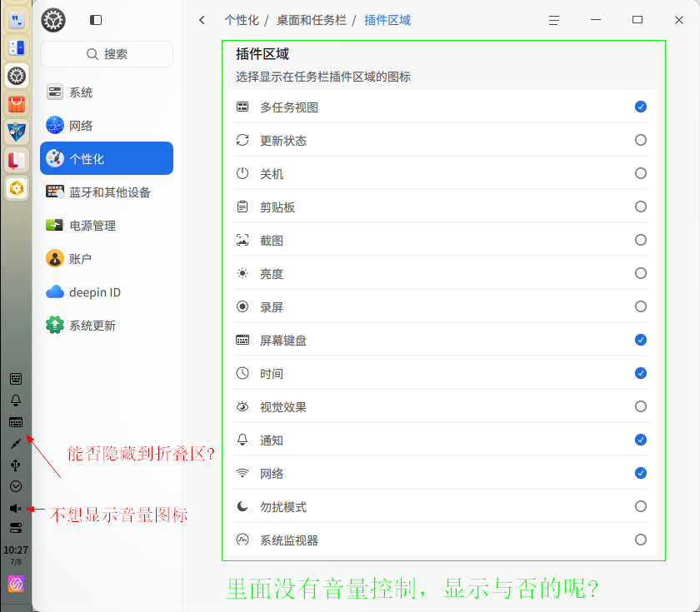Click the 剪贴板 clipboard icon
This screenshot has height=612, width=700.
click(x=242, y=206)
